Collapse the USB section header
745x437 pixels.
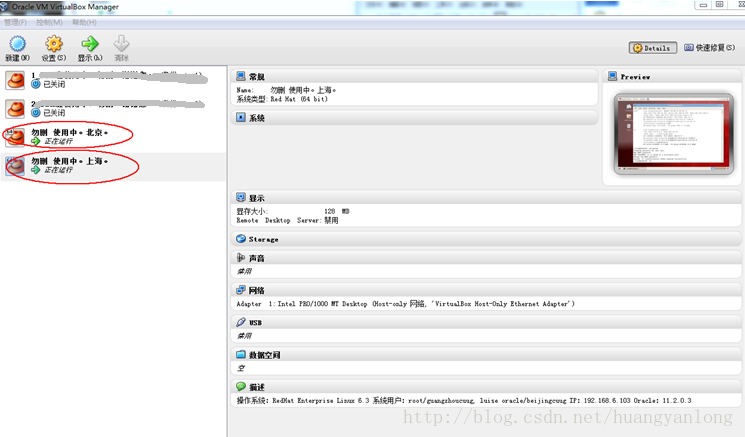(487, 323)
